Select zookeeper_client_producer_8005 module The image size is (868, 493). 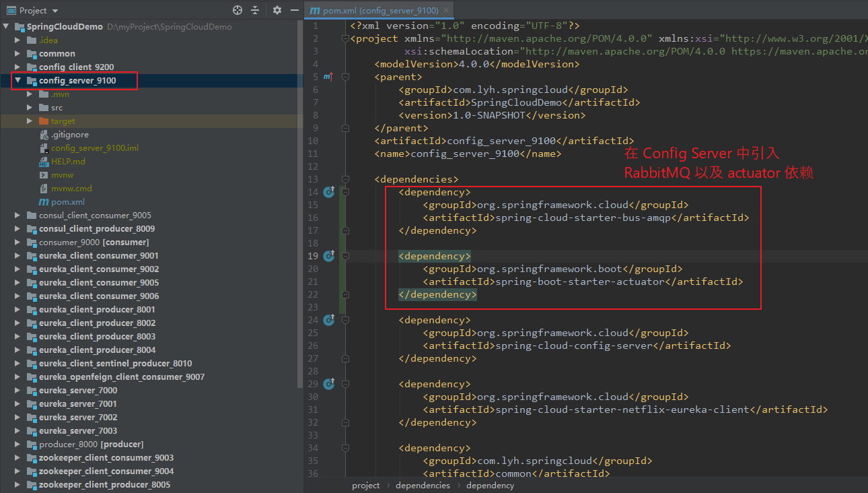[104, 485]
